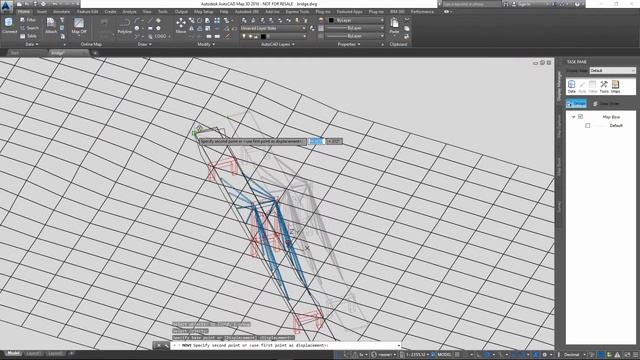Open the scale dropdown in status bar
640x360 pixels.
point(416,355)
